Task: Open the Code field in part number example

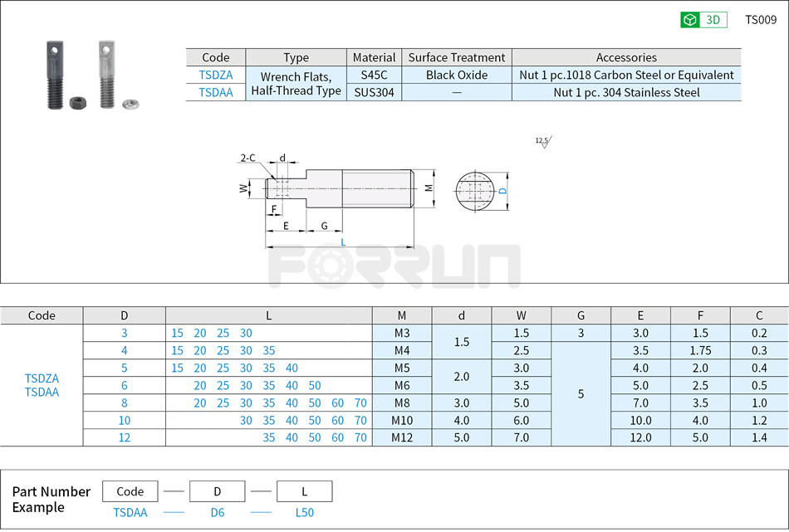Action: pos(130,491)
